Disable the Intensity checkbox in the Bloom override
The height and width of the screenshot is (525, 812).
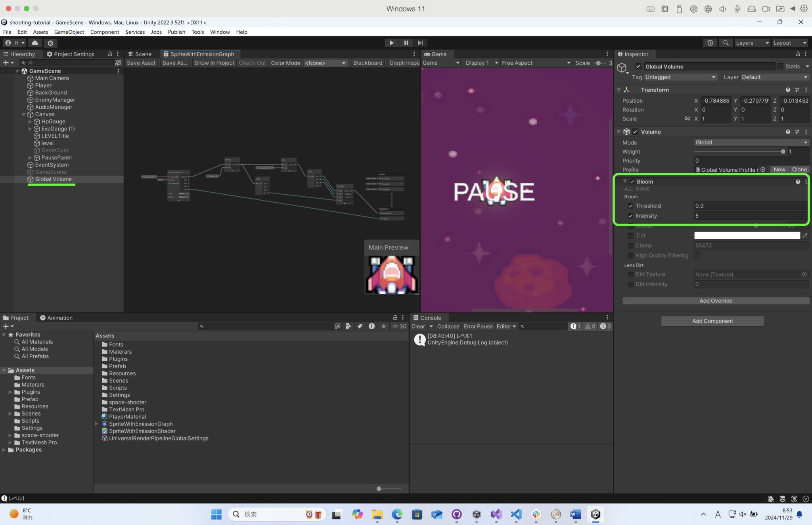click(x=630, y=216)
